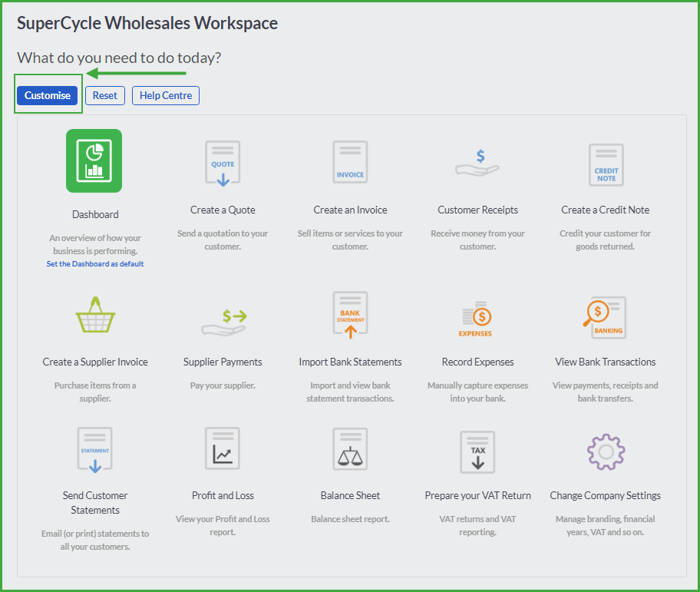Viewport: 700px width, 592px height.
Task: Select the TAX return document icon
Action: click(x=477, y=451)
